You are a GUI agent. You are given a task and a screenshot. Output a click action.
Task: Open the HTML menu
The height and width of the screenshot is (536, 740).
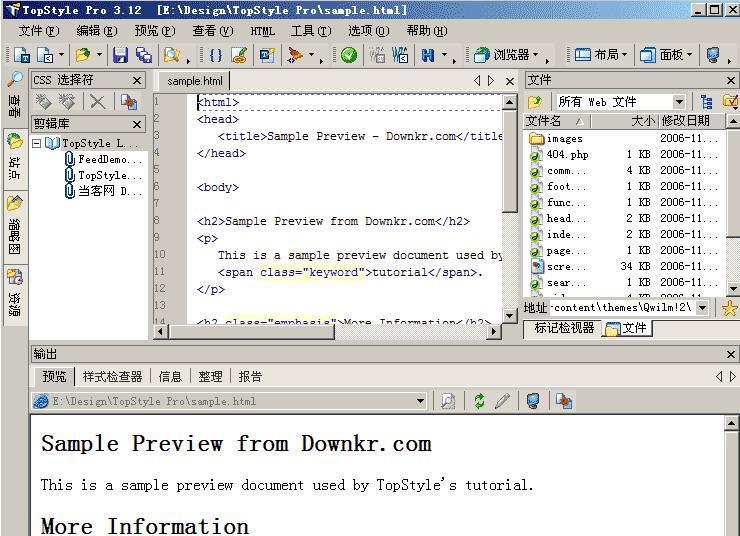(x=262, y=31)
